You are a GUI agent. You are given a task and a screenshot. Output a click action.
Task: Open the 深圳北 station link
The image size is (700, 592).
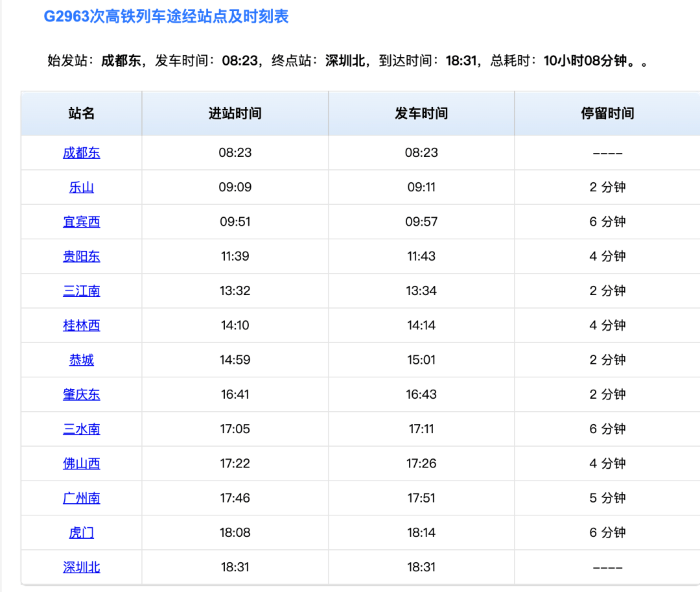pyautogui.click(x=81, y=567)
